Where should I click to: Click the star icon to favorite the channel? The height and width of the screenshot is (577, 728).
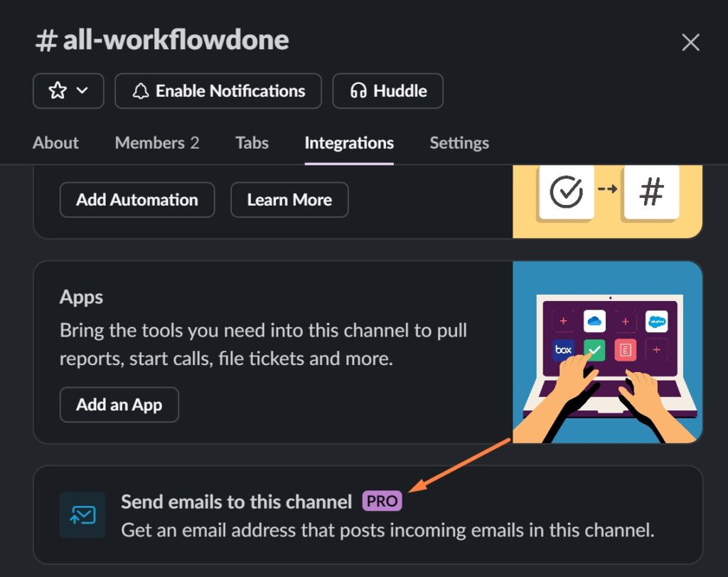(58, 91)
